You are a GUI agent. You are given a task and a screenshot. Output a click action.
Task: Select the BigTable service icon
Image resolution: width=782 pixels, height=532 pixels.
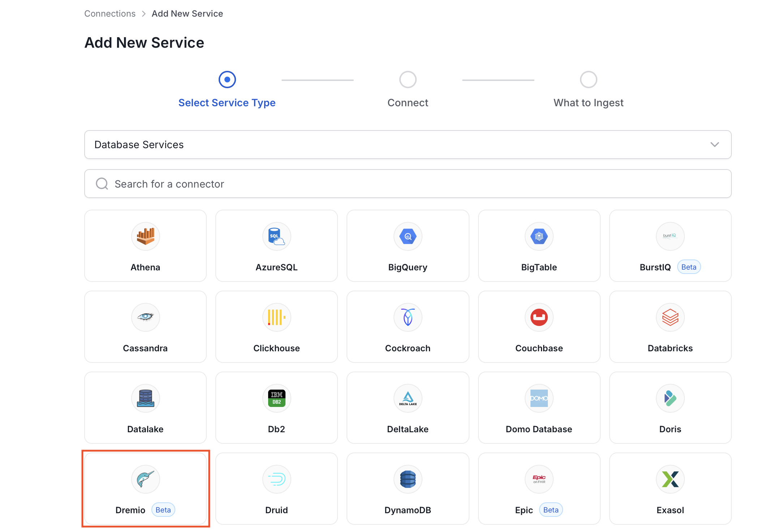(539, 236)
